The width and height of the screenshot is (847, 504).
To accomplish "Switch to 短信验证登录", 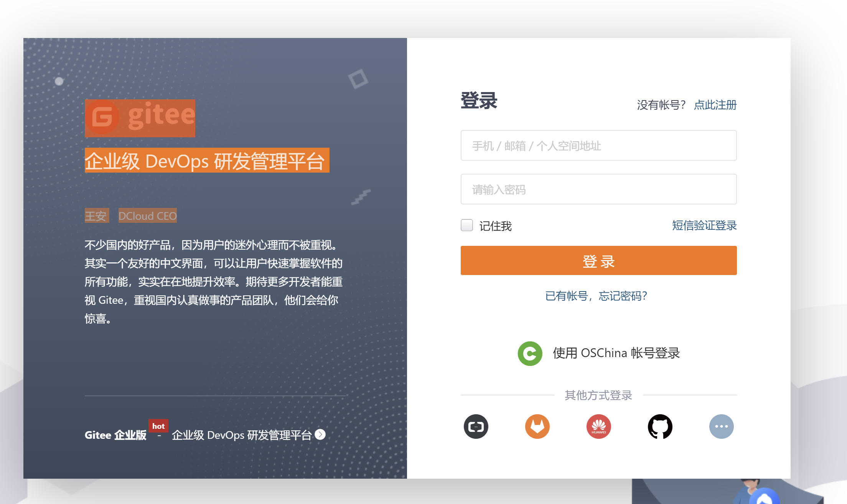I will 704,225.
